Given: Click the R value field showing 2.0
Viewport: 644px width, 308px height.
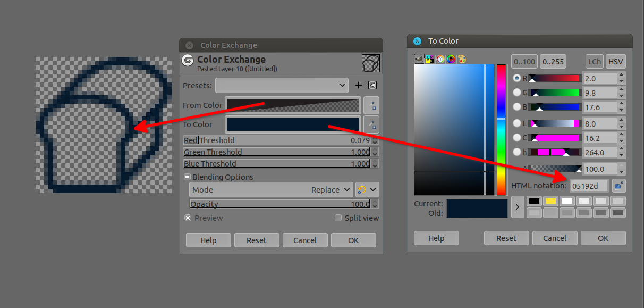Looking at the screenshot, I should [600, 78].
